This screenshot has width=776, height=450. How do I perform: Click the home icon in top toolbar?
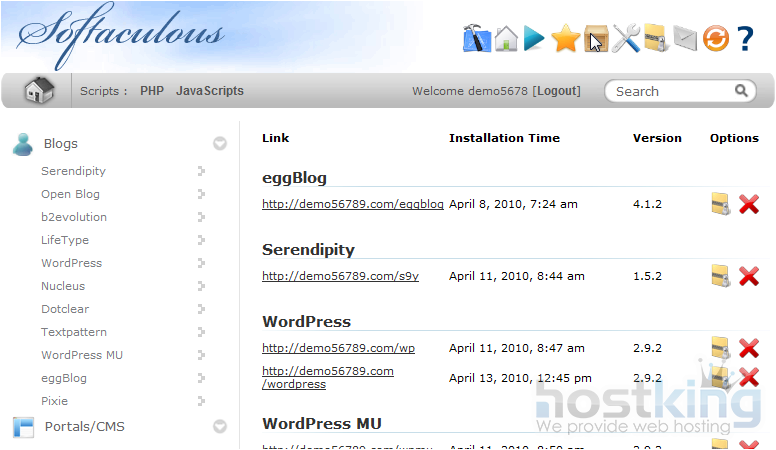coord(506,39)
